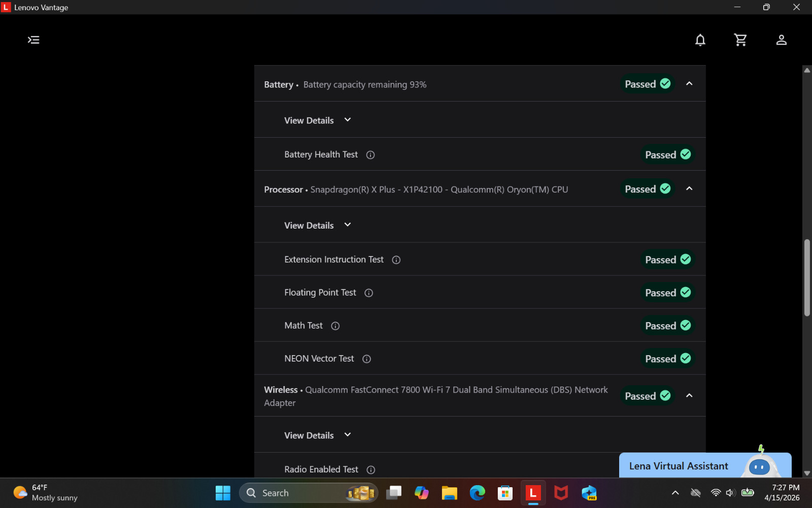Select the Battery Health Test label

321,154
